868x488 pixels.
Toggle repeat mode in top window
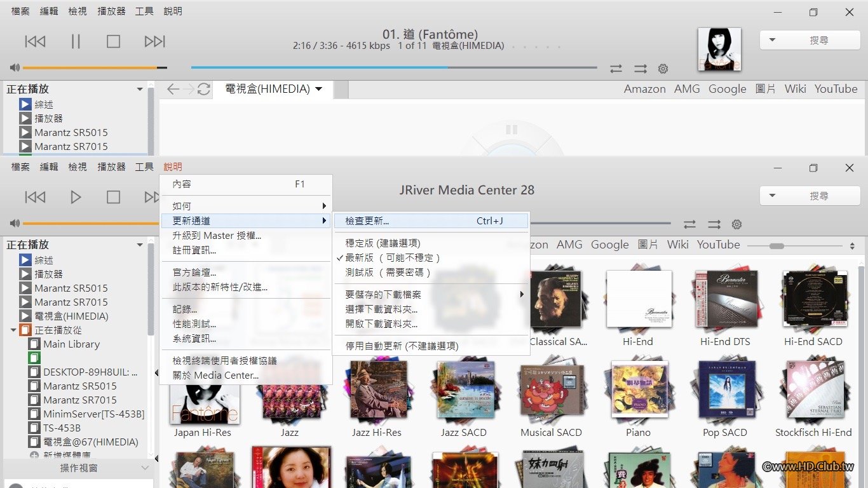click(616, 69)
